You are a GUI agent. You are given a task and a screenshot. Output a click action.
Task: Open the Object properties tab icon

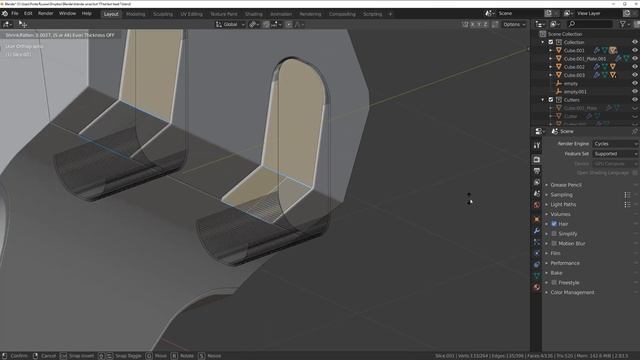tap(537, 220)
